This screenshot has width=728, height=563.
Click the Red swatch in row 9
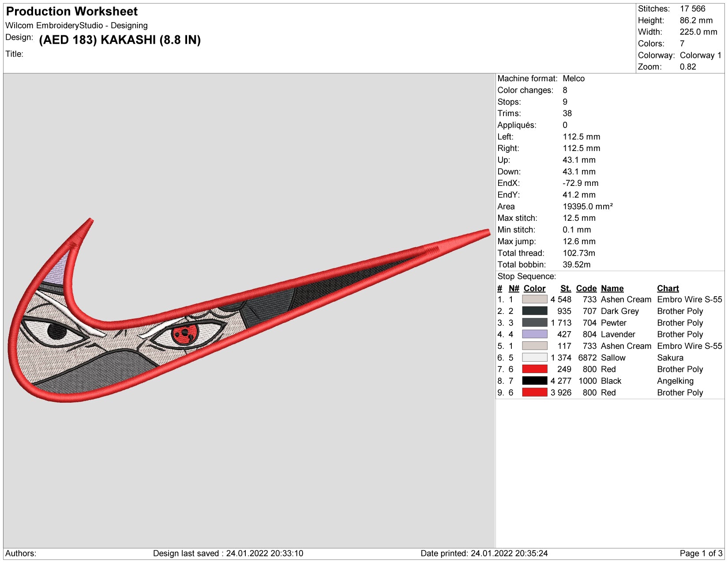click(534, 393)
